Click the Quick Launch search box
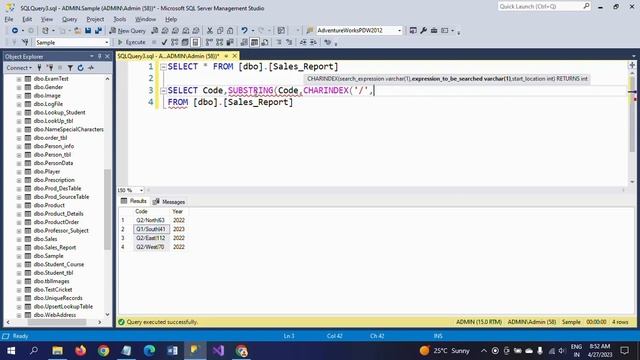The height and width of the screenshot is (360, 640). (544, 7)
